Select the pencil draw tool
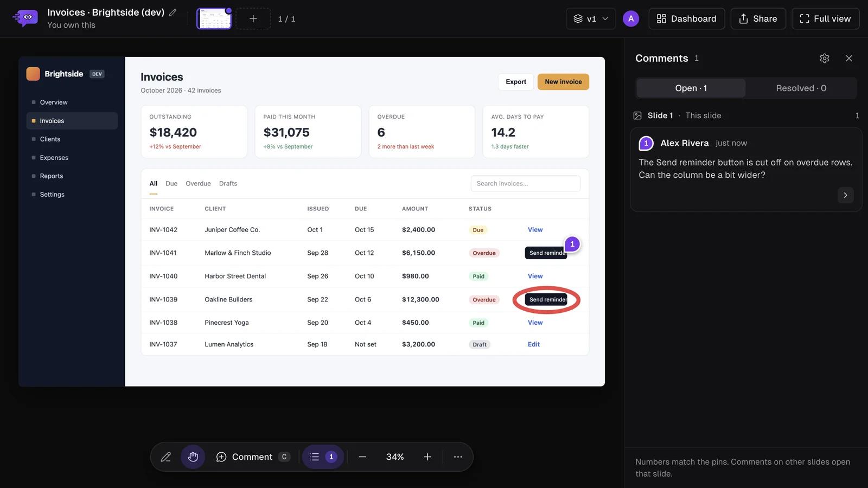Screen dimensions: 868x488 (x=166, y=457)
